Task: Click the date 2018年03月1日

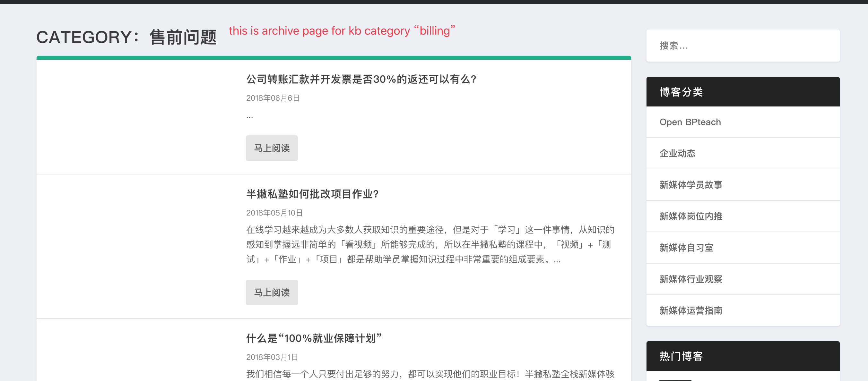Action: [x=272, y=357]
